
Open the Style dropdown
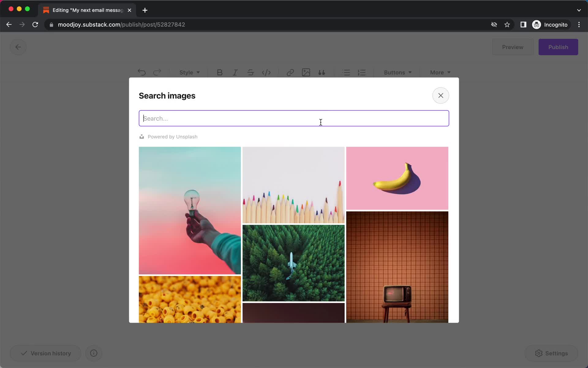pyautogui.click(x=189, y=72)
